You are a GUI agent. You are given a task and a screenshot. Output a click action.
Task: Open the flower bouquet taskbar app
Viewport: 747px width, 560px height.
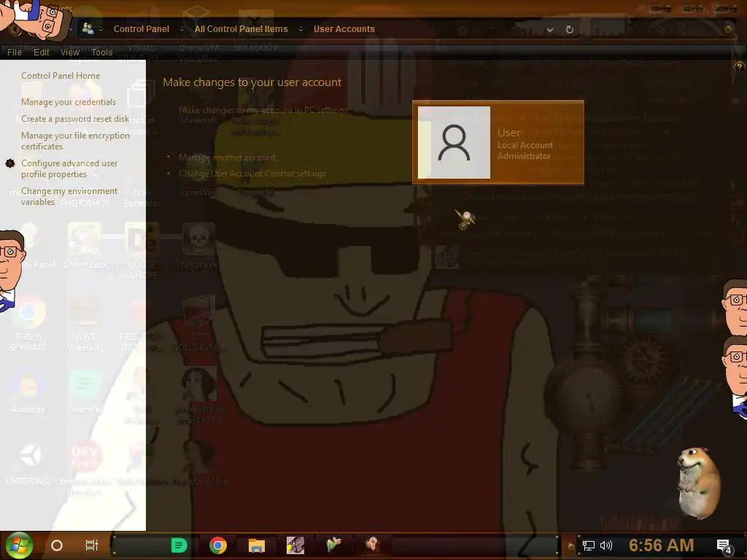tap(334, 545)
